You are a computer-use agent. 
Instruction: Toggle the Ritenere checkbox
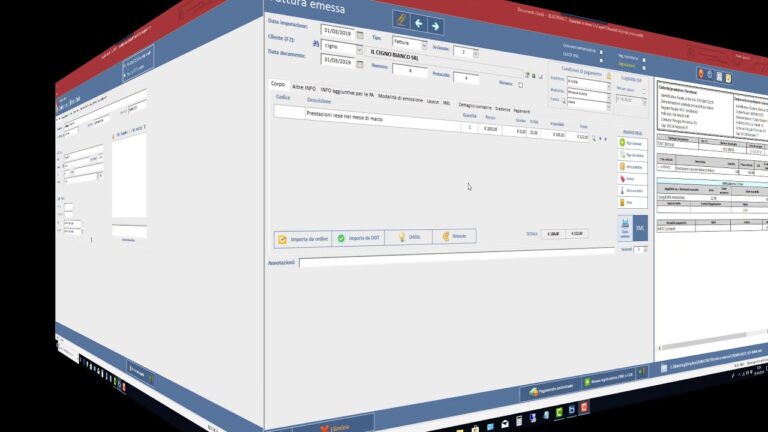click(521, 85)
